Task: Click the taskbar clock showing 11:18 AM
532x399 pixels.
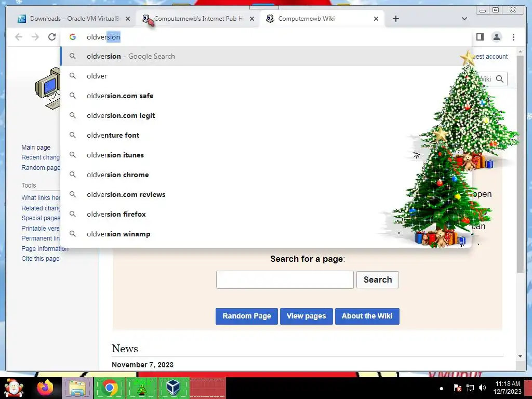Action: tap(507, 388)
